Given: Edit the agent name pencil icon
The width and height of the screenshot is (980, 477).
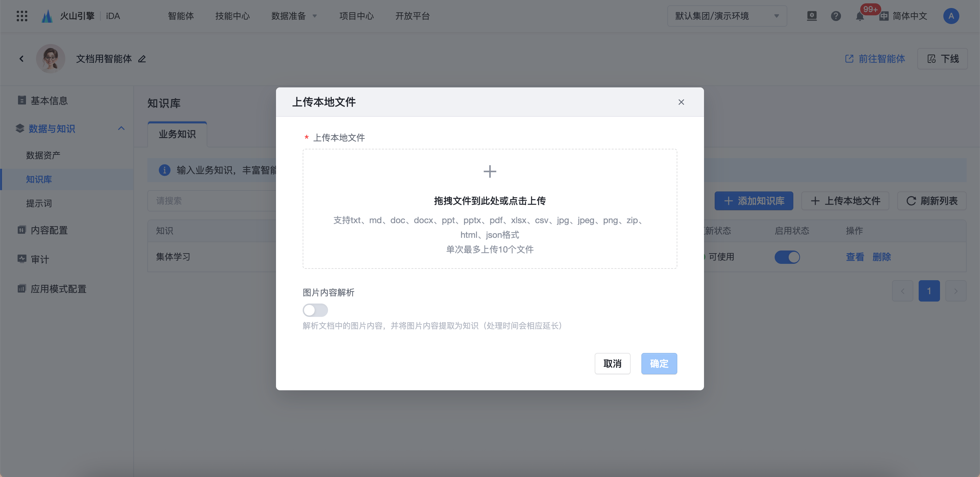Looking at the screenshot, I should click(142, 59).
